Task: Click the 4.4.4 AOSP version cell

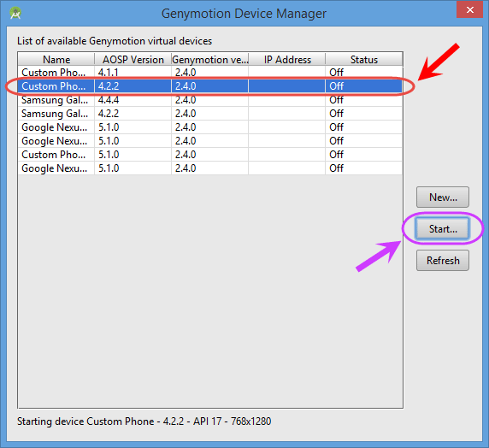Action: pyautogui.click(x=133, y=100)
